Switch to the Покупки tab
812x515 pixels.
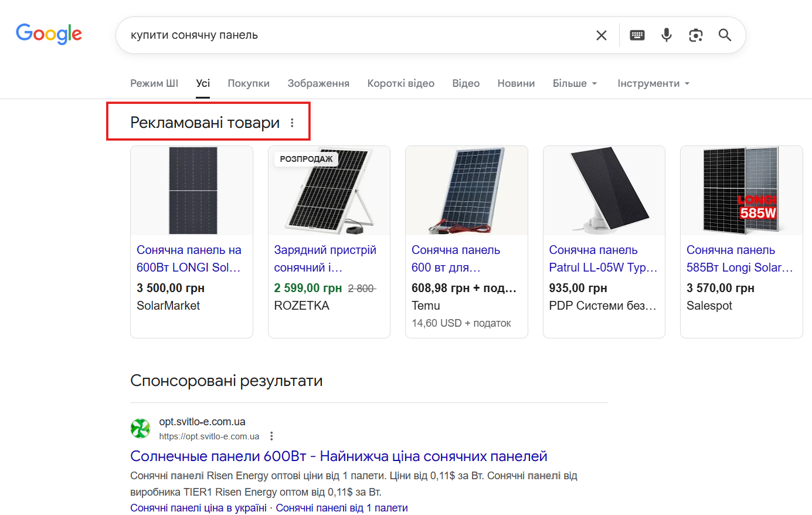(x=249, y=83)
